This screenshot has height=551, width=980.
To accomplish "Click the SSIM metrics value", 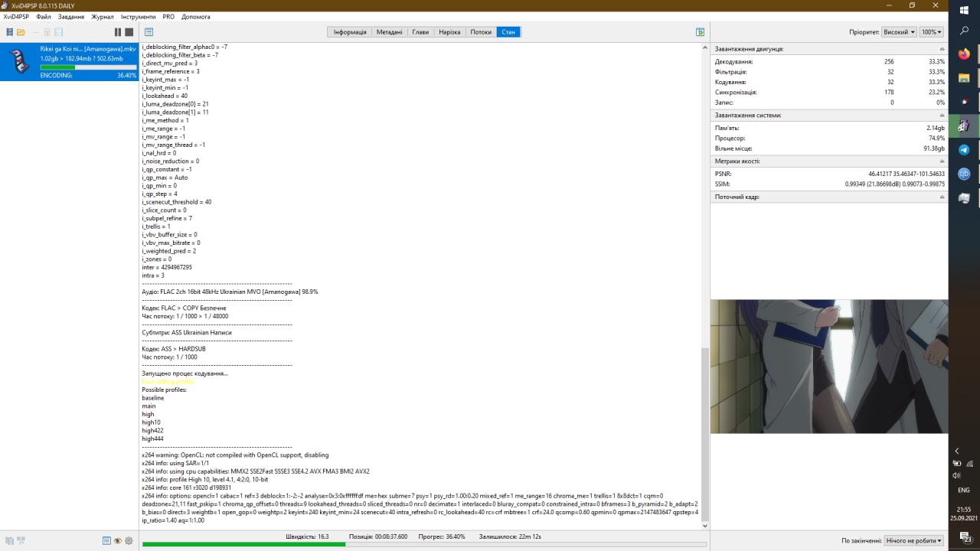I will click(895, 184).
